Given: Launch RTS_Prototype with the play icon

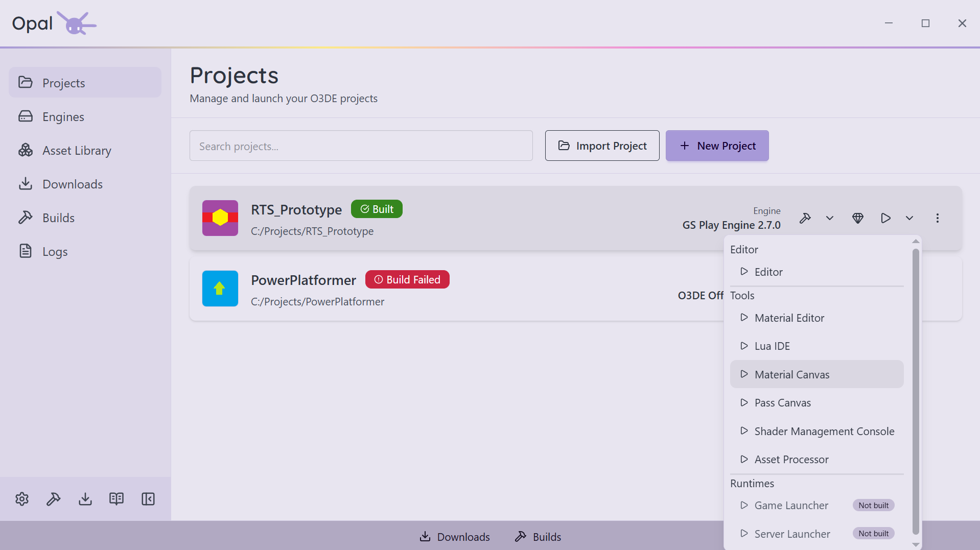Looking at the screenshot, I should [x=886, y=218].
